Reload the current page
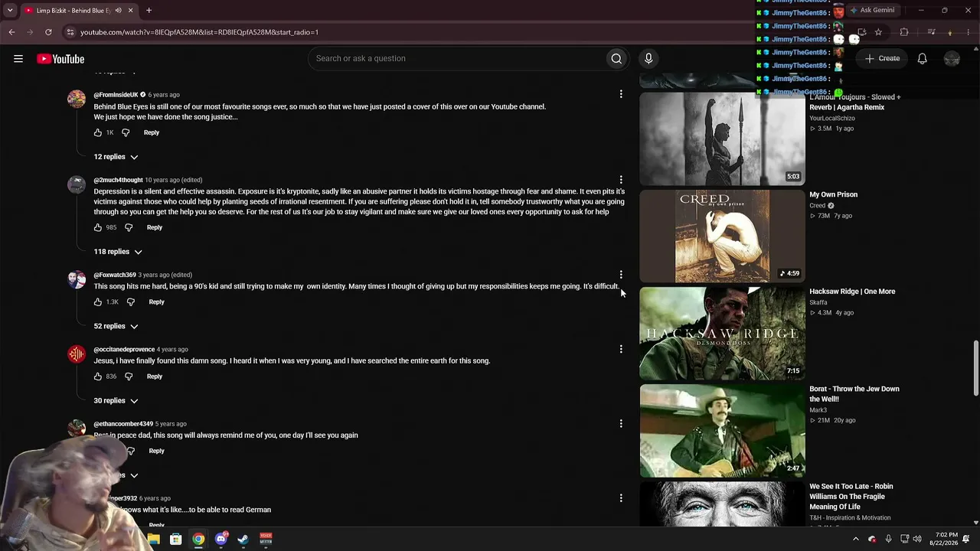This screenshot has height=551, width=980. 48,32
